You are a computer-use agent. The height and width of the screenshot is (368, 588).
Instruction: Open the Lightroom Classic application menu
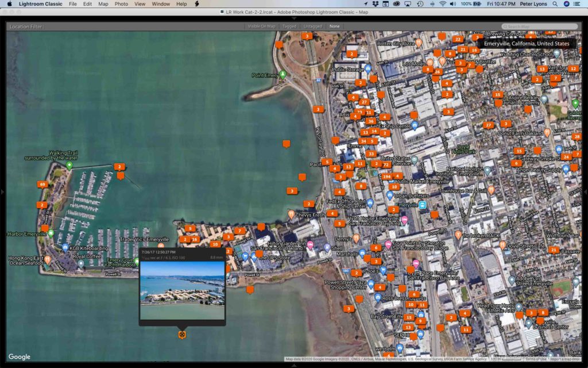pyautogui.click(x=41, y=4)
